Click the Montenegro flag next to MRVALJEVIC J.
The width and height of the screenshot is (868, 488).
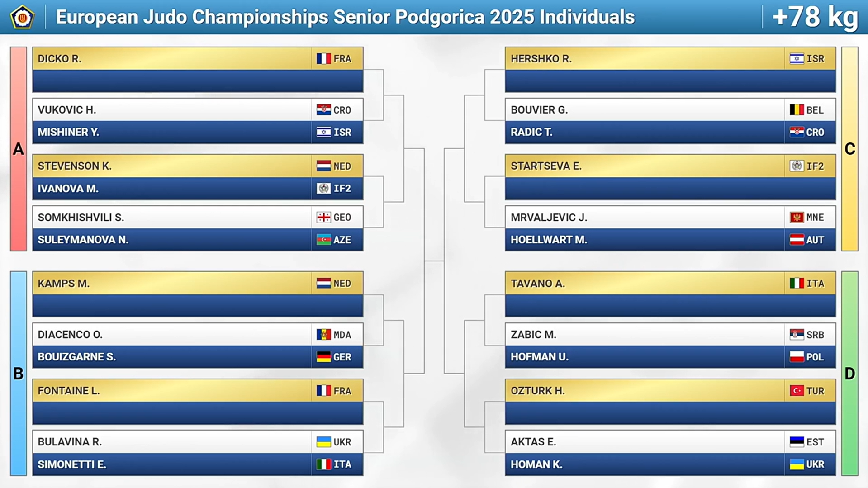pos(797,218)
